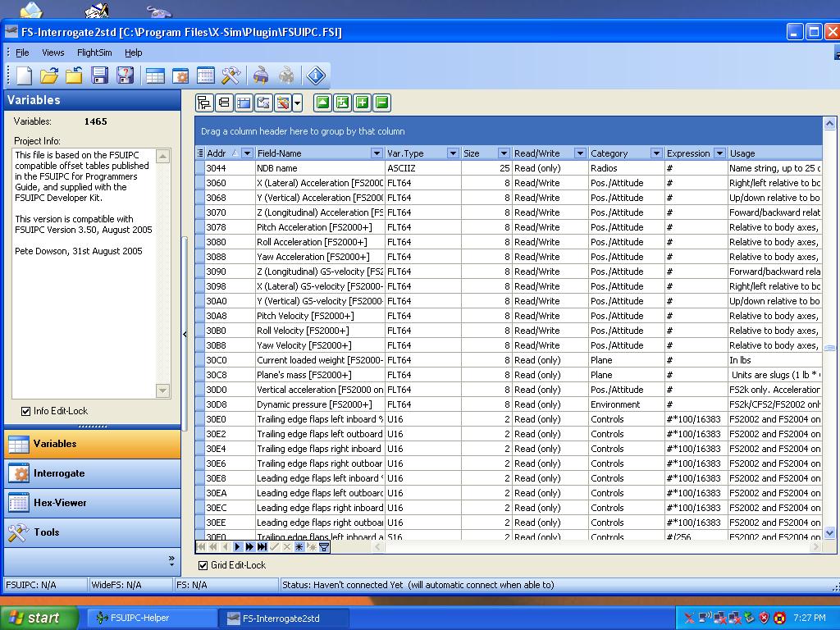Open the Read/Write column filter dropdown
This screenshot has width=840, height=630.
580,153
